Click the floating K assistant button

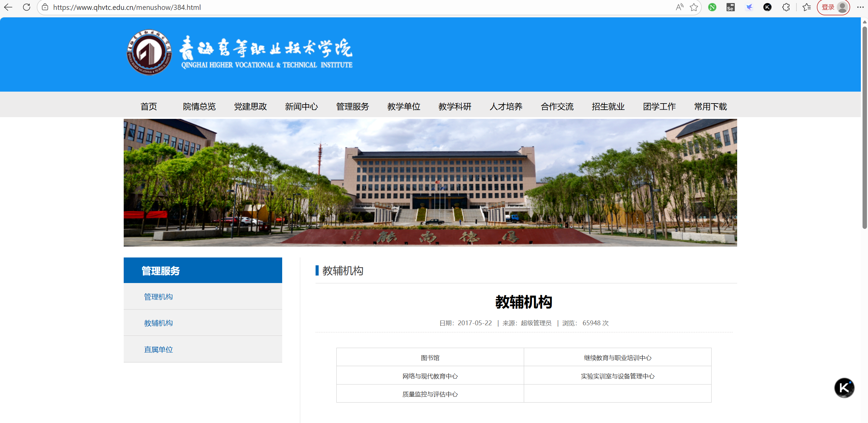click(x=844, y=388)
